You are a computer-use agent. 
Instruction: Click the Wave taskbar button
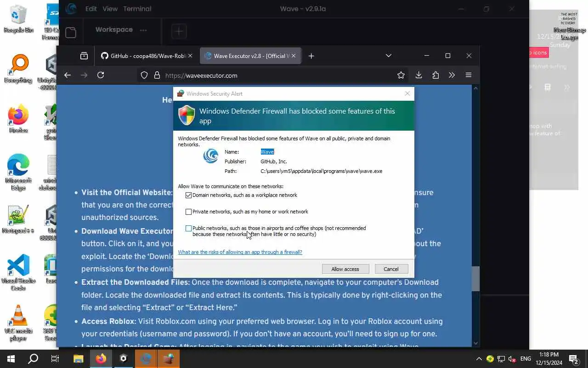pyautogui.click(x=146, y=359)
